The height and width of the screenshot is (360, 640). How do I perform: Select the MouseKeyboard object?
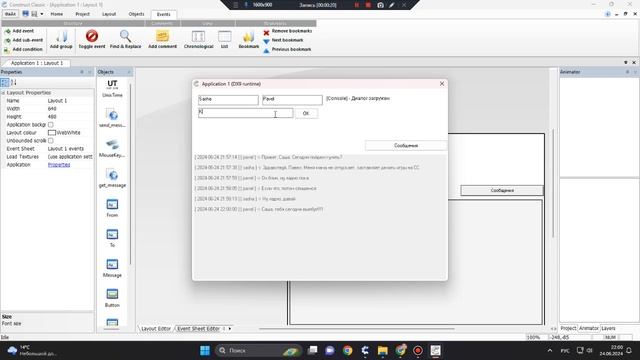tap(112, 148)
